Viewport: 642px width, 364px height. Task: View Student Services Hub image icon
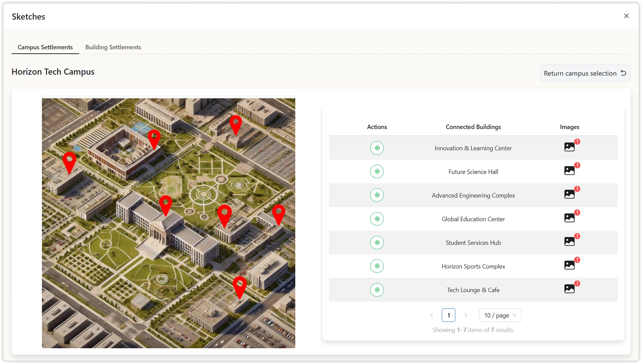(x=569, y=242)
